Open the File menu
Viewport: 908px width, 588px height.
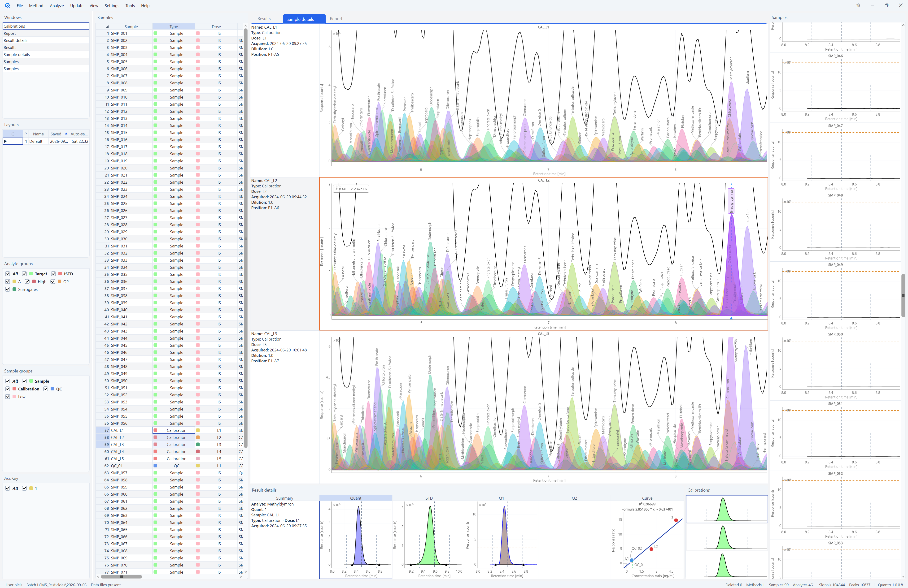pos(20,6)
